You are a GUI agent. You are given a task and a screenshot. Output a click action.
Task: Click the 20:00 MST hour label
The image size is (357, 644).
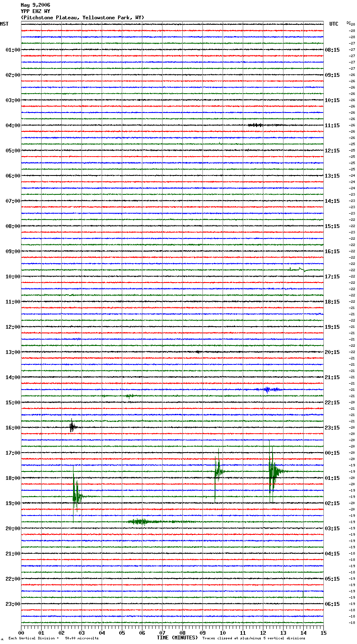(x=13, y=529)
